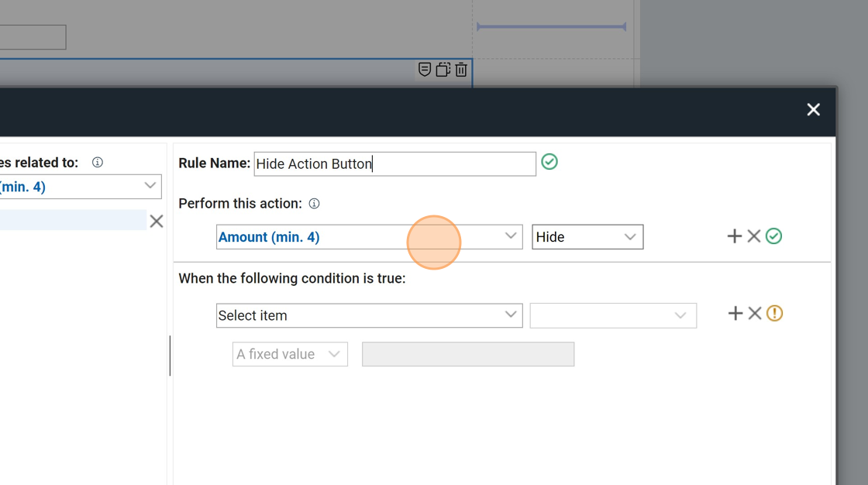This screenshot has width=868, height=485.
Task: Click green checkmark next to Rule Name
Action: pyautogui.click(x=549, y=162)
